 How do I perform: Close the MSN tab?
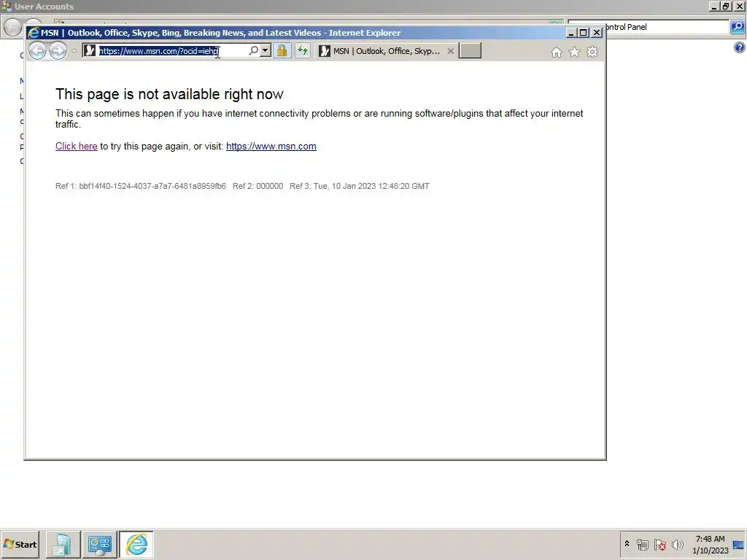pyautogui.click(x=450, y=51)
